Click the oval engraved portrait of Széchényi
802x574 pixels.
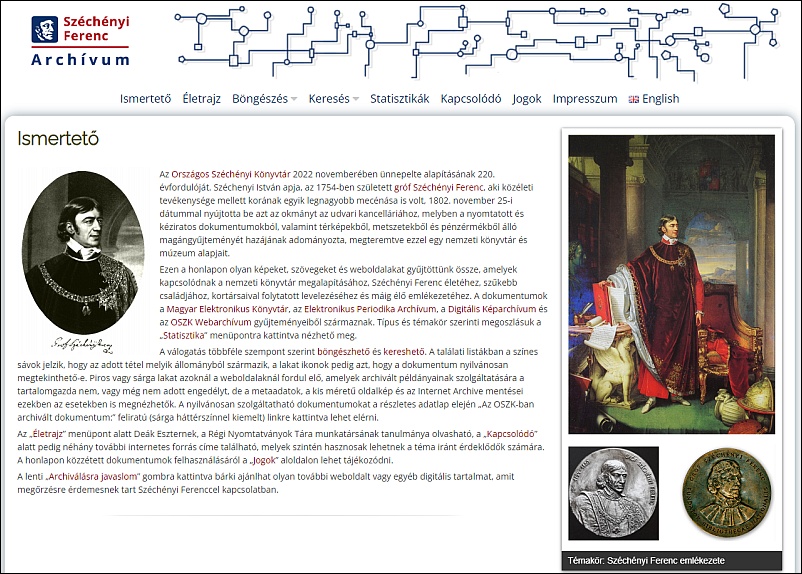(x=83, y=253)
